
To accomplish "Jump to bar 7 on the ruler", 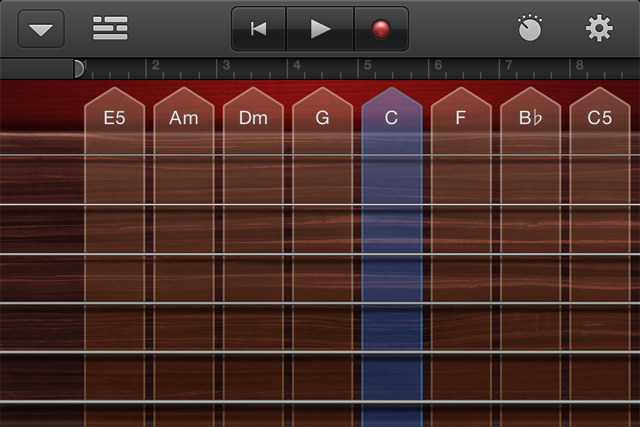I will [509, 65].
